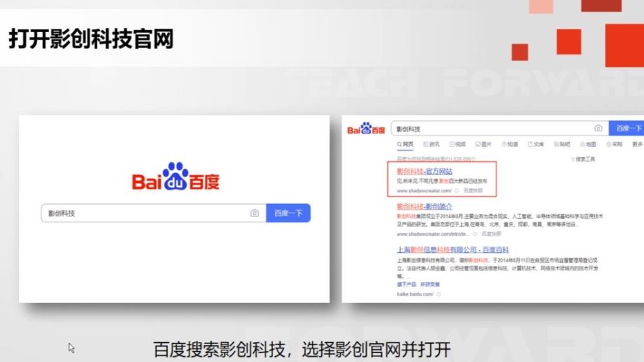Click the baike.baidu.com/ URL text
644x362 pixels.
coord(415,294)
